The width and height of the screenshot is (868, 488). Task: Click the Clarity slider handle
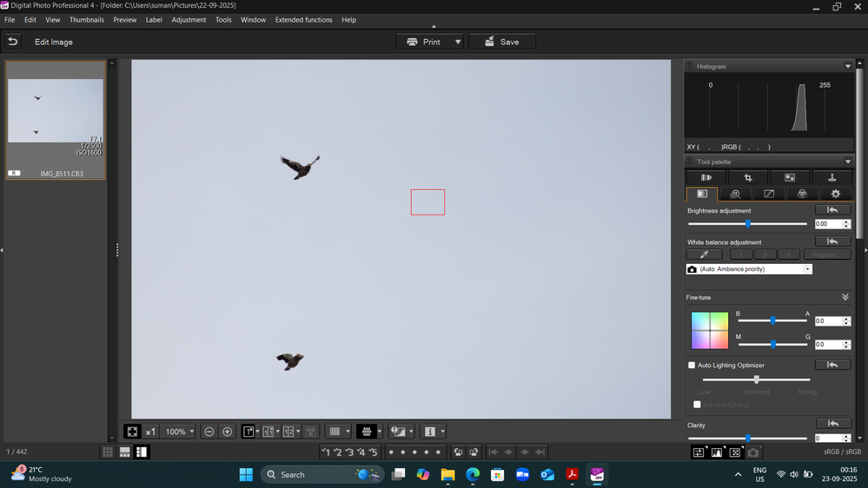(x=748, y=439)
